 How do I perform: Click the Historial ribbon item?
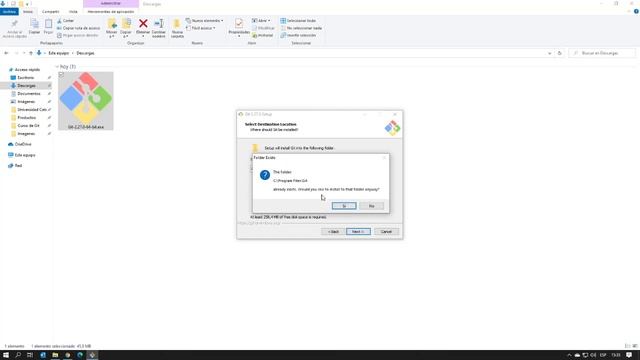click(262, 36)
